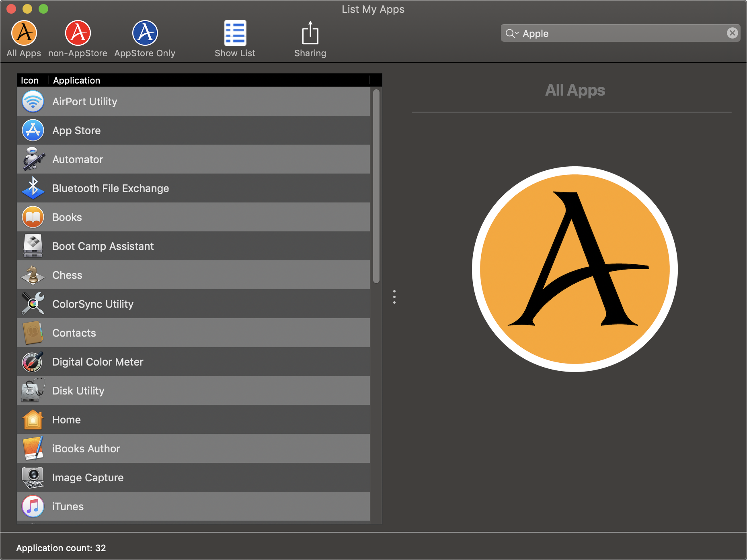The height and width of the screenshot is (560, 747).
Task: Open the Show List toolbar icon
Action: [x=235, y=33]
